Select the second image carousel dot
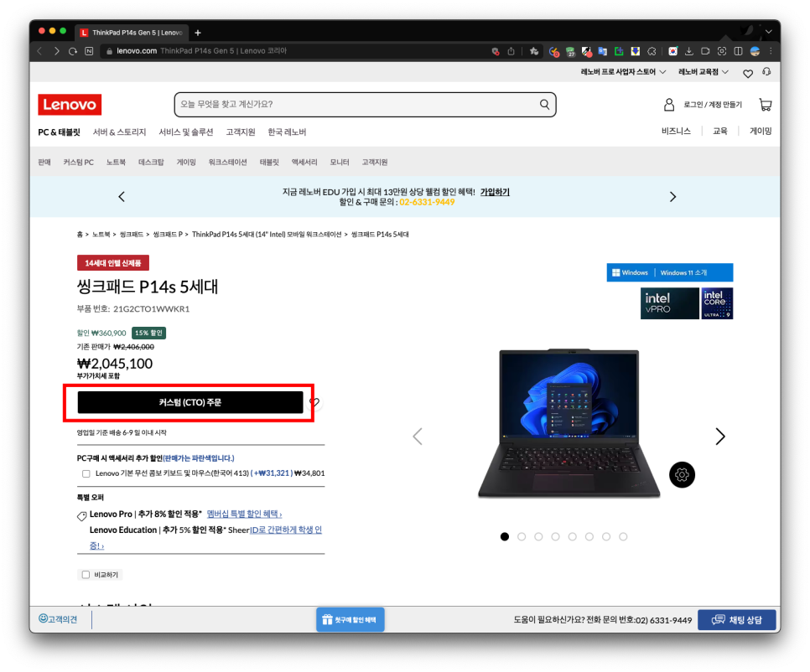810x672 pixels. coord(522,537)
